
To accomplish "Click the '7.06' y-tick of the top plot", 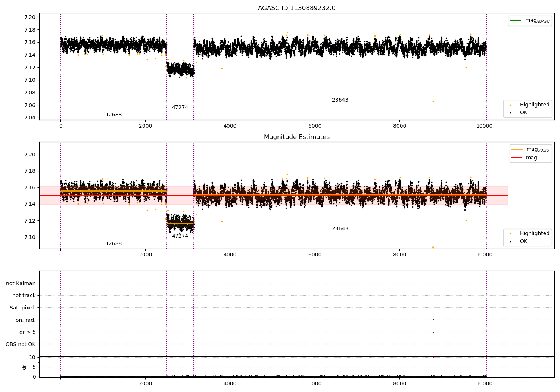I will (x=30, y=105).
